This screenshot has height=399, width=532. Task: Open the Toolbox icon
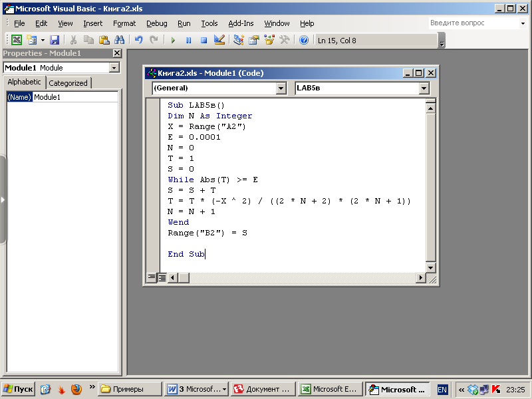(285, 40)
